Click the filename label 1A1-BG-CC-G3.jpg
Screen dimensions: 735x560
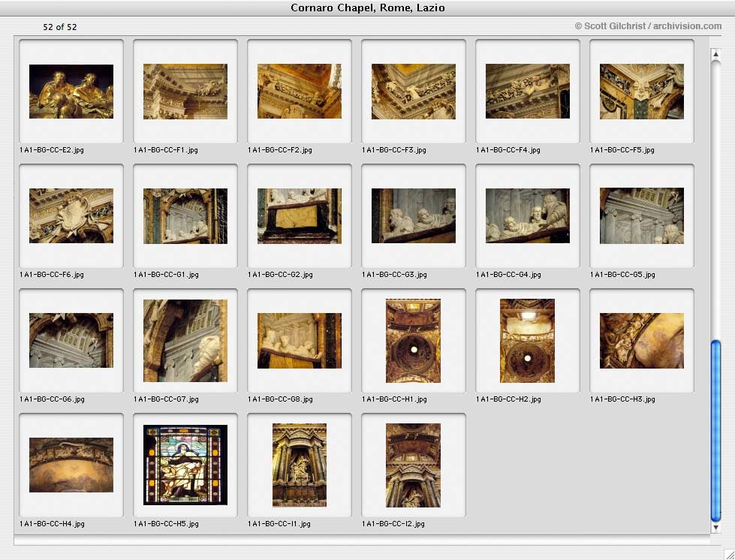pos(394,275)
